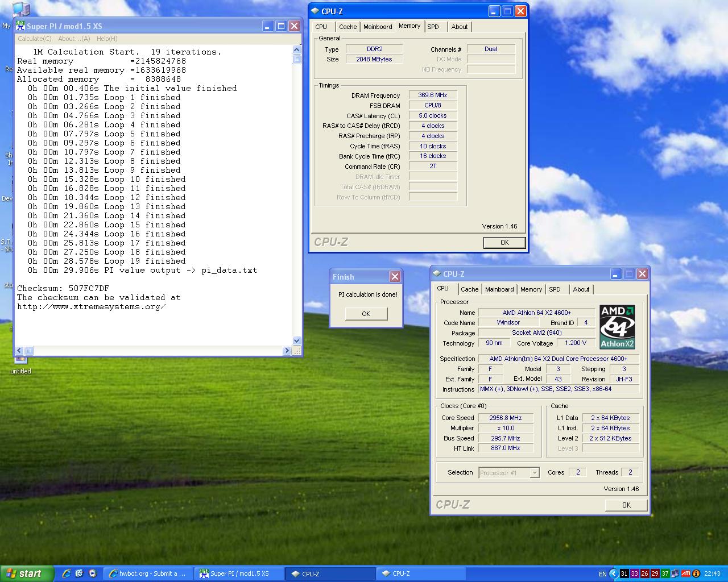
Task: Click the Command Rate value 2T
Action: tap(433, 167)
